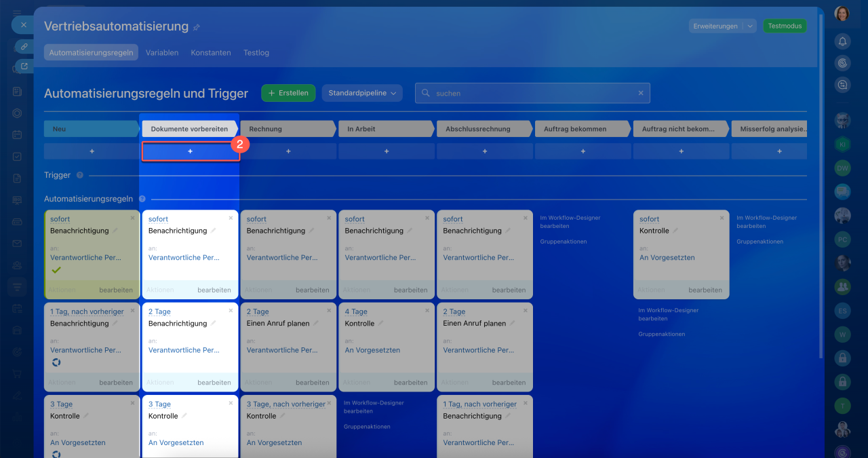
Task: Open the page in a new window
Action: 24,66
